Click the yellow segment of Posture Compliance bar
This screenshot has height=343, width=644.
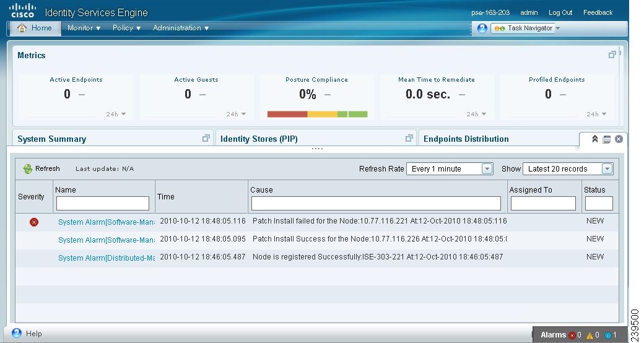click(x=323, y=114)
